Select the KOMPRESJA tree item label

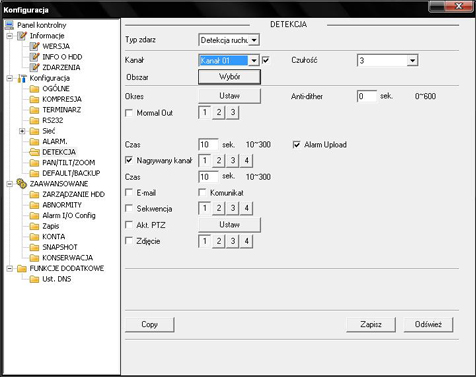tap(62, 99)
